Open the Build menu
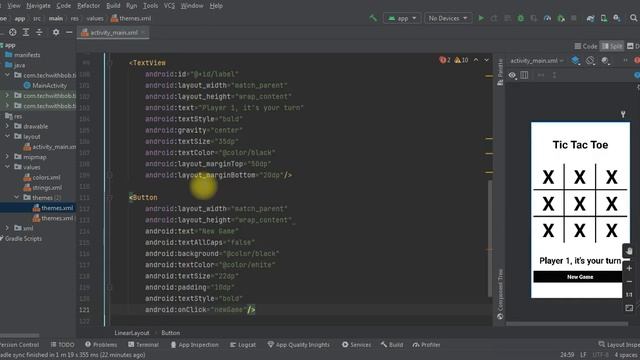This screenshot has width=640, height=360. [113, 6]
